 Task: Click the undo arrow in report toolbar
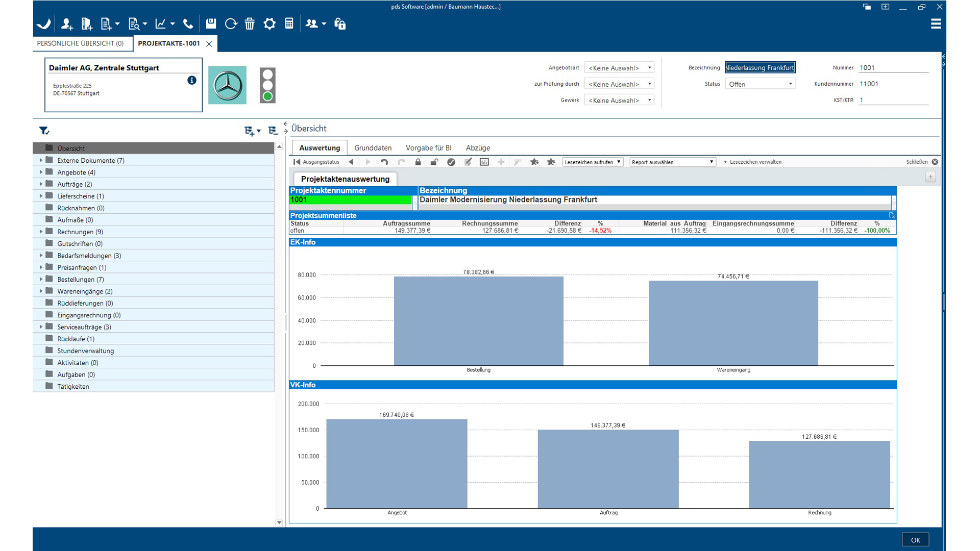(x=384, y=162)
